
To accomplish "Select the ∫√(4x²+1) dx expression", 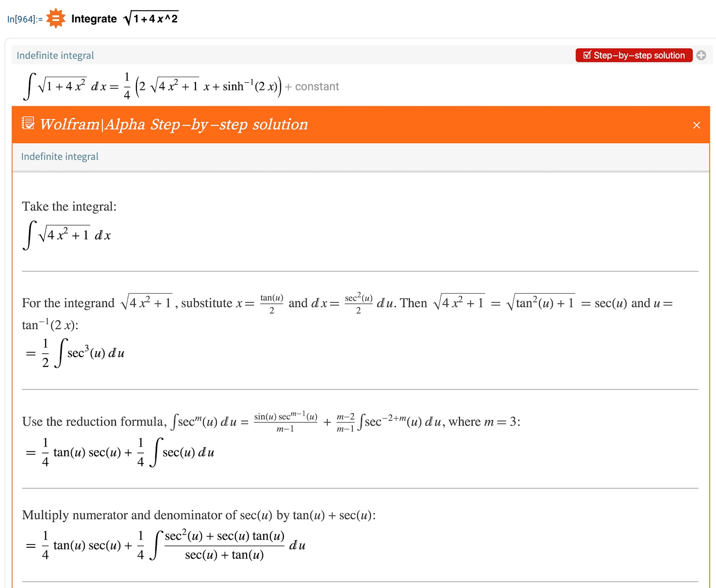I will click(x=67, y=235).
